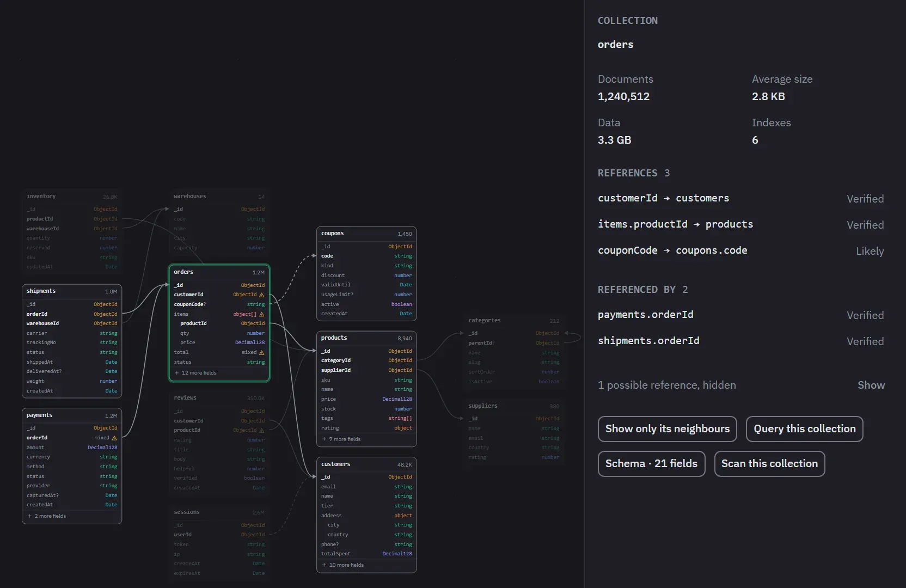Image resolution: width=906 pixels, height=588 pixels.
Task: Select the payments collection card header
Action: click(72, 415)
